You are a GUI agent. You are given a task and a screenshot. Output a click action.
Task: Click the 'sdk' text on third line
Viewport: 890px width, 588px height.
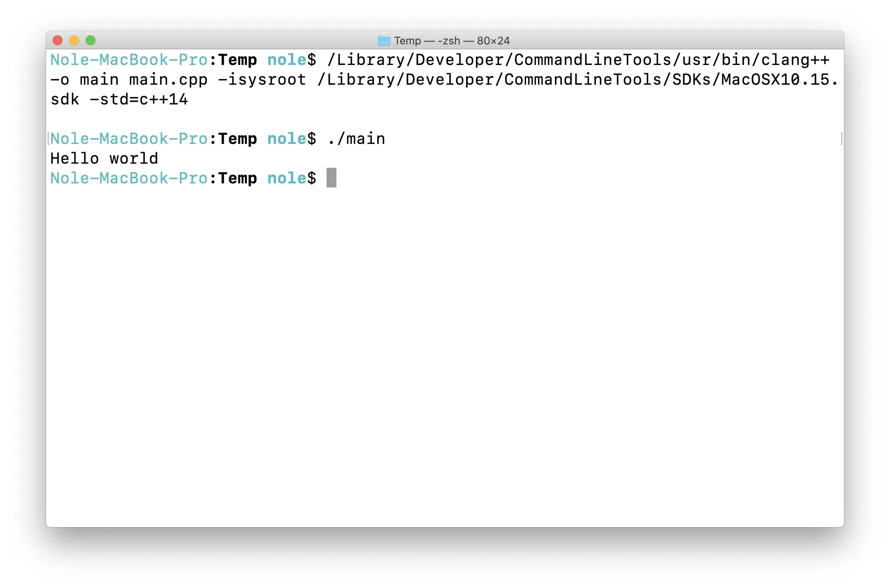65,100
